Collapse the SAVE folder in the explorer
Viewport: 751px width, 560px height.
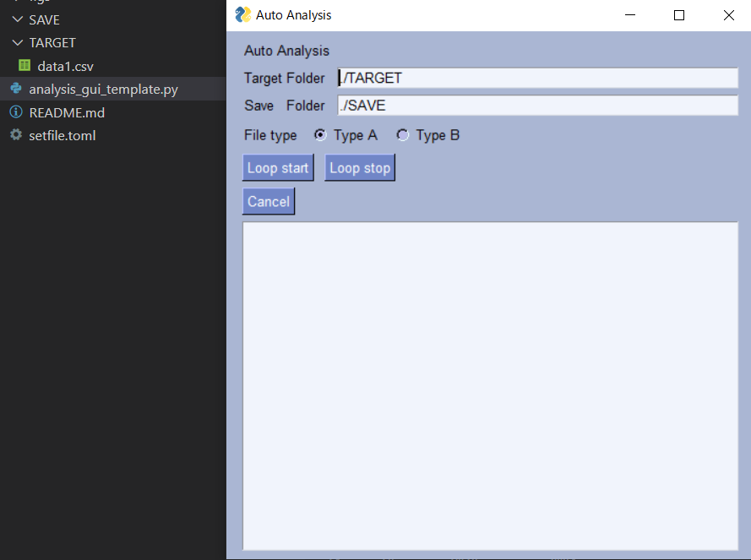[x=19, y=19]
